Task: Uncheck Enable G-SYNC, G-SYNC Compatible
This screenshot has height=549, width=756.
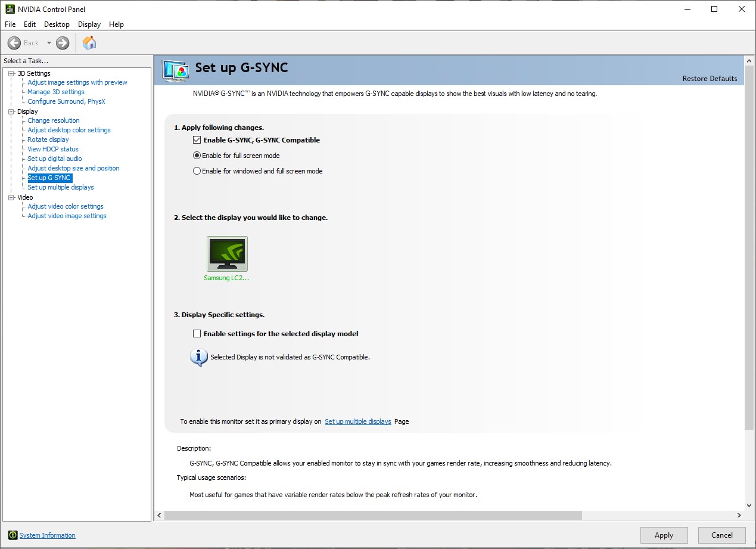Action: point(197,140)
